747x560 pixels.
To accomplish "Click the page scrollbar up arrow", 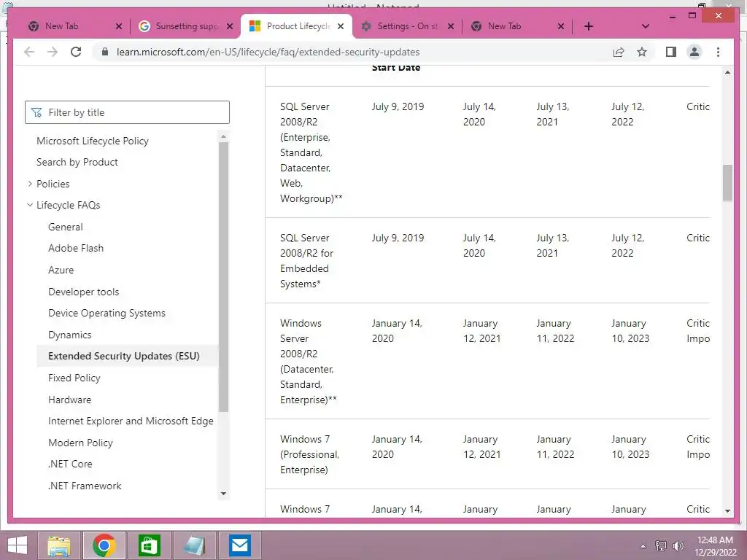I will (727, 72).
